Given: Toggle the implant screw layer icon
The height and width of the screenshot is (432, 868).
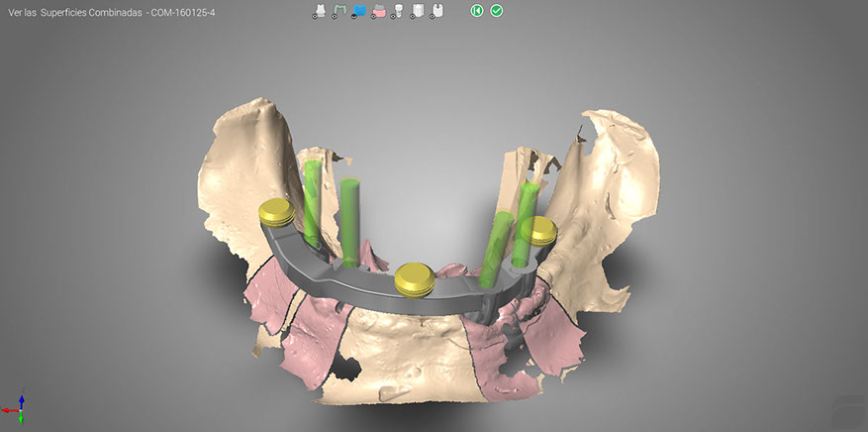Looking at the screenshot, I should 398,11.
